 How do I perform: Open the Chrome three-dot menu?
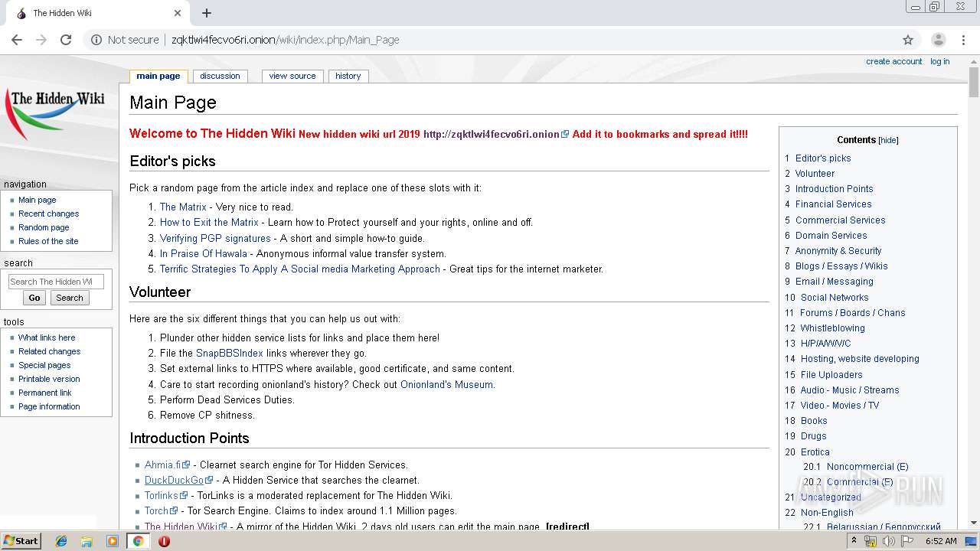click(964, 40)
